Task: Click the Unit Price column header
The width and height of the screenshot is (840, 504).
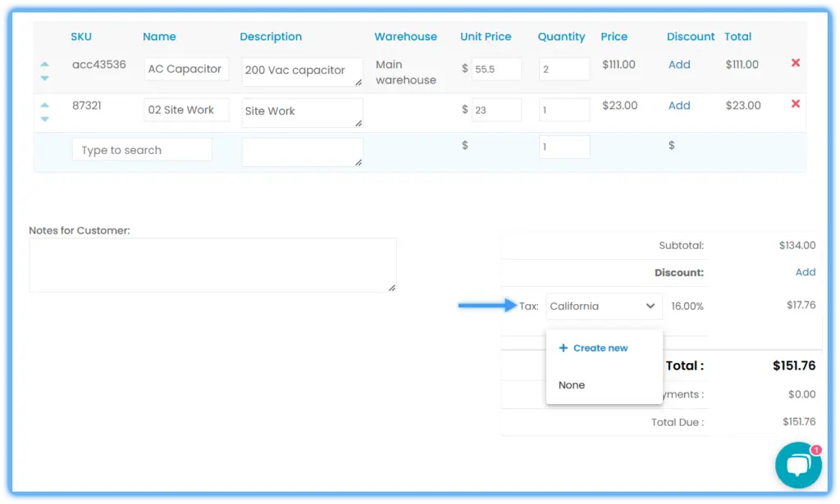Action: (x=486, y=36)
